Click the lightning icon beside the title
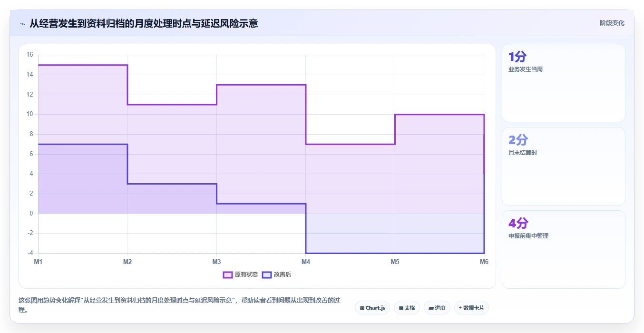644x333 pixels. pos(22,23)
